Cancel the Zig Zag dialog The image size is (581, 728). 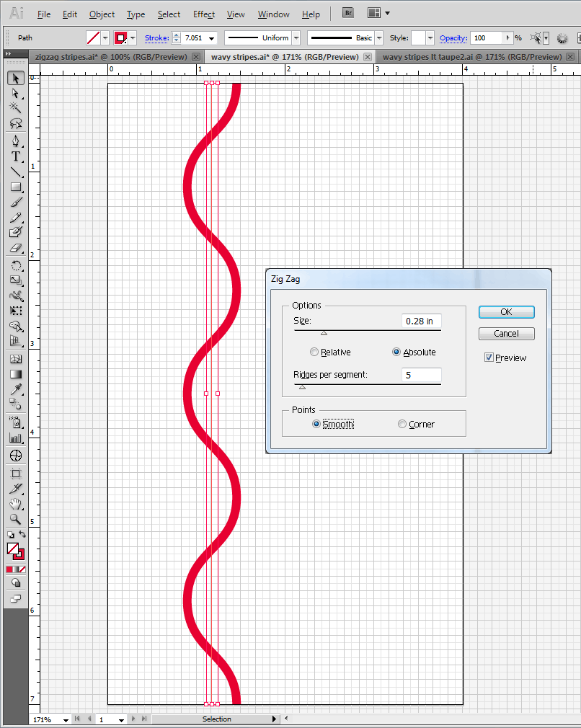point(506,334)
